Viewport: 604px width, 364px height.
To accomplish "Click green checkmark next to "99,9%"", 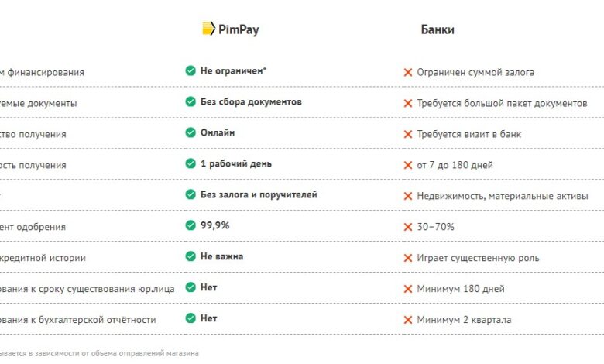I will click(190, 226).
